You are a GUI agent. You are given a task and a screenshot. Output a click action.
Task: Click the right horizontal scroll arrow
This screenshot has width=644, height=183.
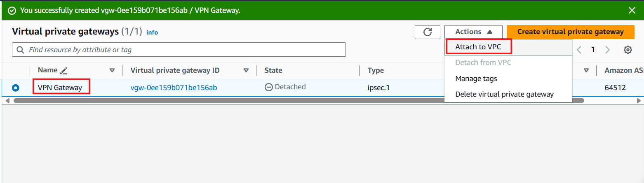click(639, 100)
